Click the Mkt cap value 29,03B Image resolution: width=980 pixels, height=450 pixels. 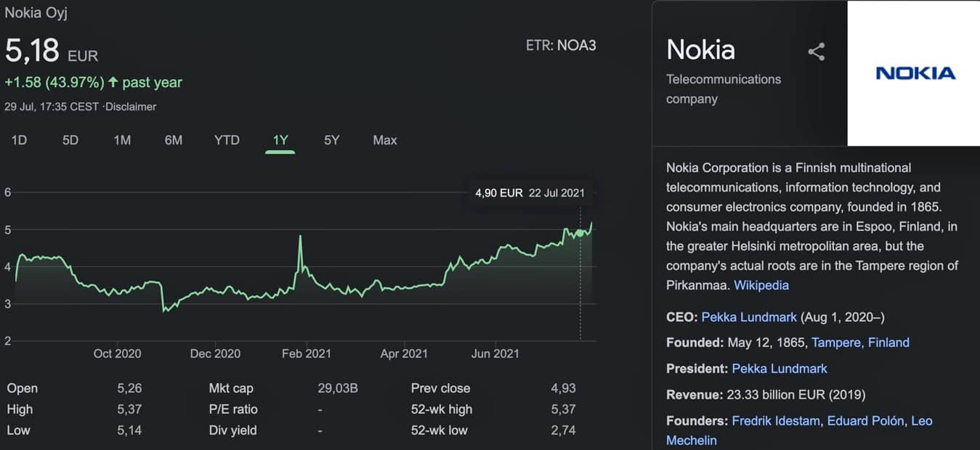tap(338, 388)
